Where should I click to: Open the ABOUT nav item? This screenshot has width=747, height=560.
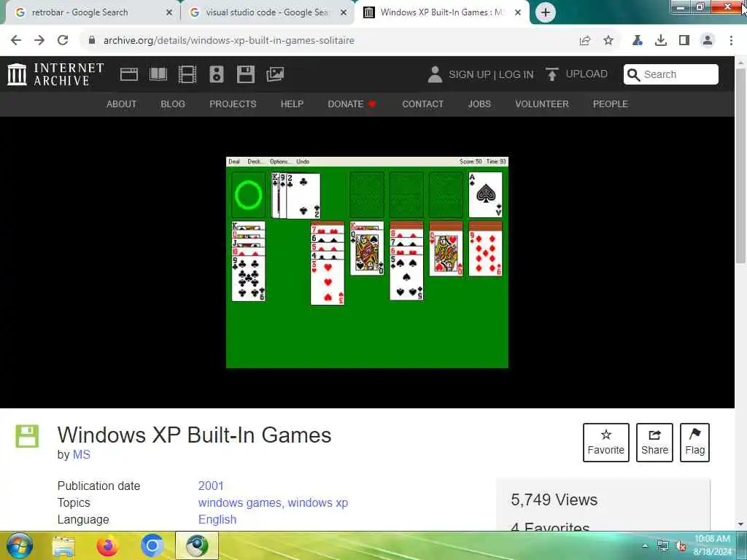[x=122, y=104]
